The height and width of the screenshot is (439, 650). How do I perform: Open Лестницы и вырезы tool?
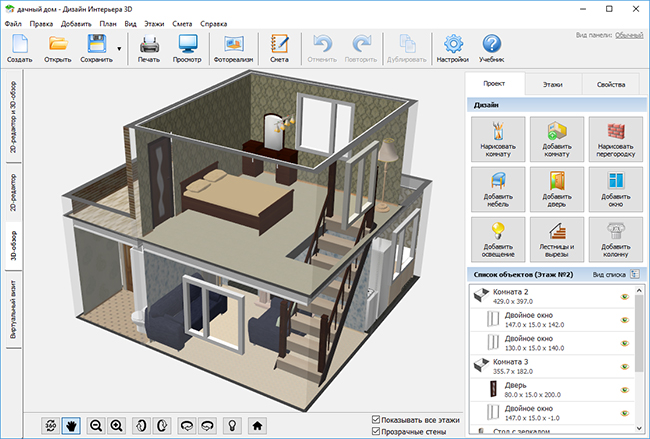(557, 239)
